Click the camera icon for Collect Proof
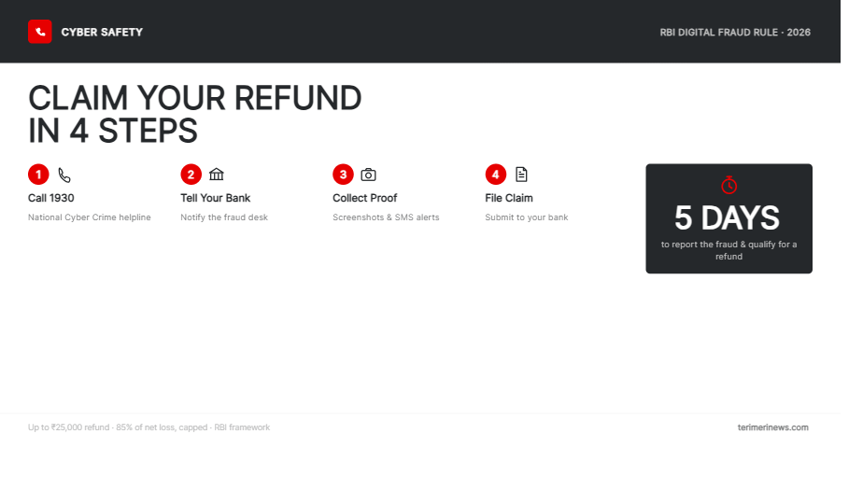This screenshot has width=863, height=504. click(x=368, y=175)
